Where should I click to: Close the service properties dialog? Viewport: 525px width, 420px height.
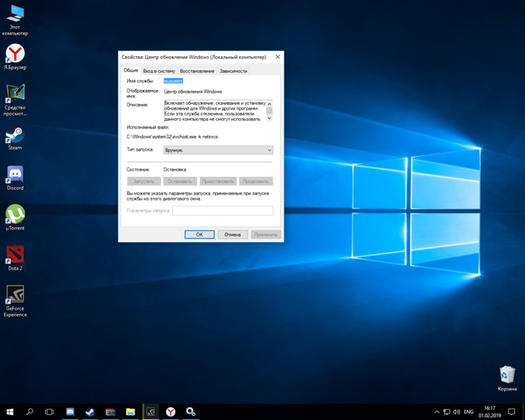278,57
